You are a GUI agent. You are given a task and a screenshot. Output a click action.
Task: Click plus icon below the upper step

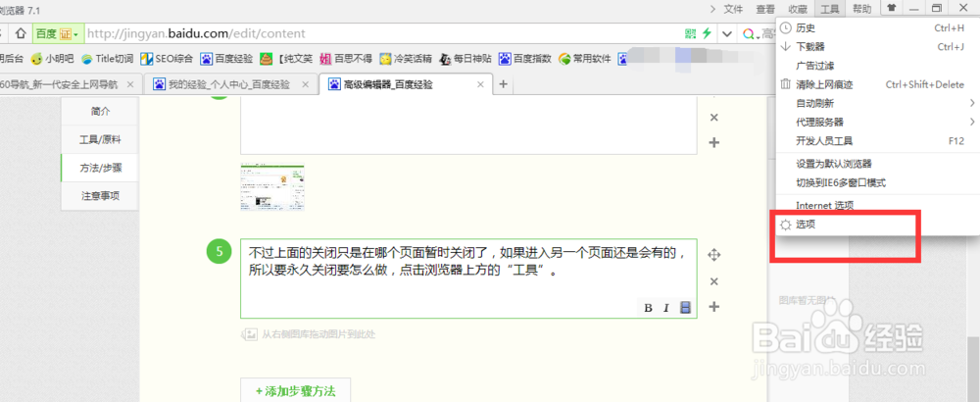[713, 142]
